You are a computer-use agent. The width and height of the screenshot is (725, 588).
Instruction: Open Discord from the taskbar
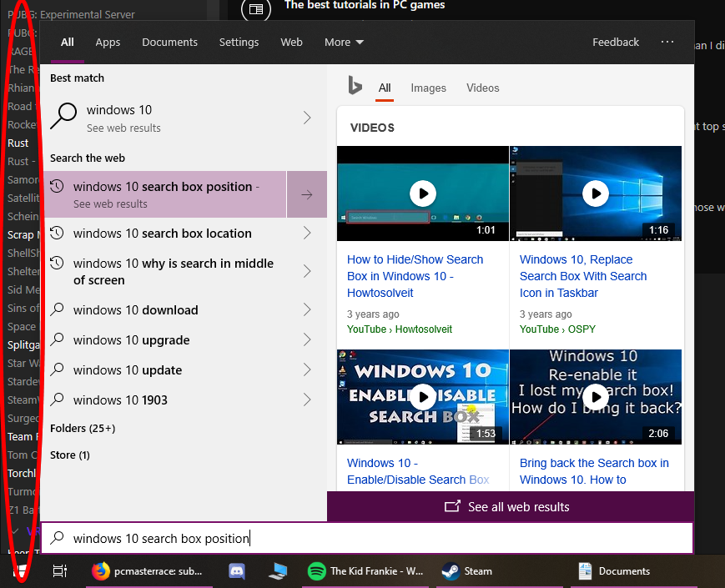tap(237, 571)
